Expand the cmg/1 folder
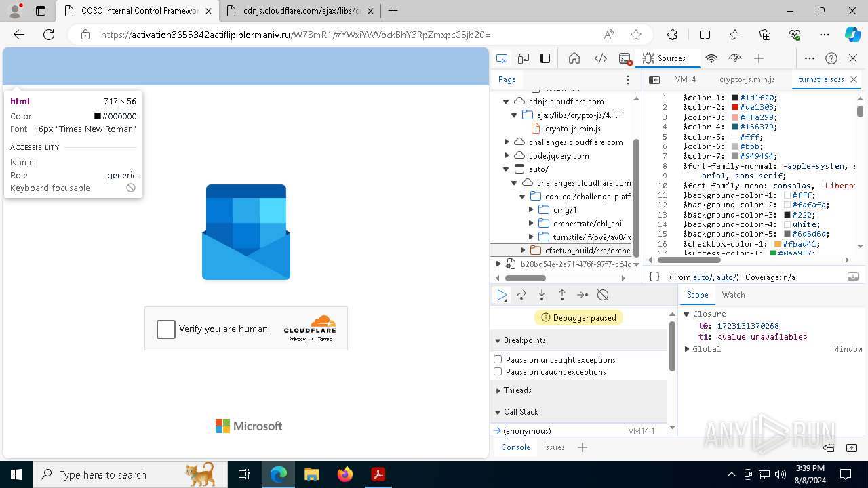This screenshot has width=868, height=488. (531, 209)
